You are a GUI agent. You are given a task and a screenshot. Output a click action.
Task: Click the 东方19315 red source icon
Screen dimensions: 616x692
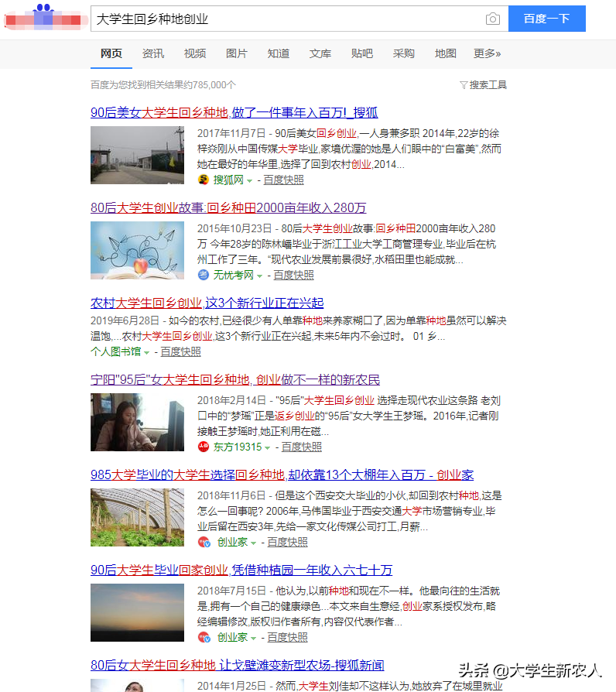click(x=203, y=447)
